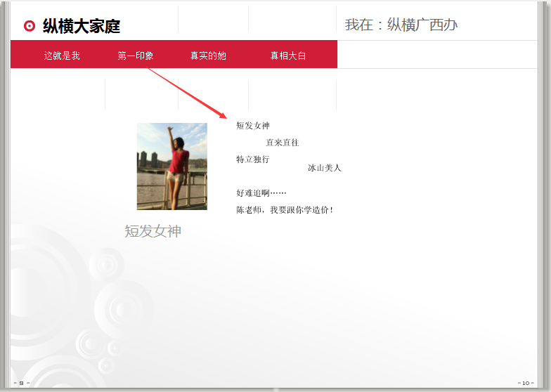Switch to the 第一印象 tab

click(136, 55)
